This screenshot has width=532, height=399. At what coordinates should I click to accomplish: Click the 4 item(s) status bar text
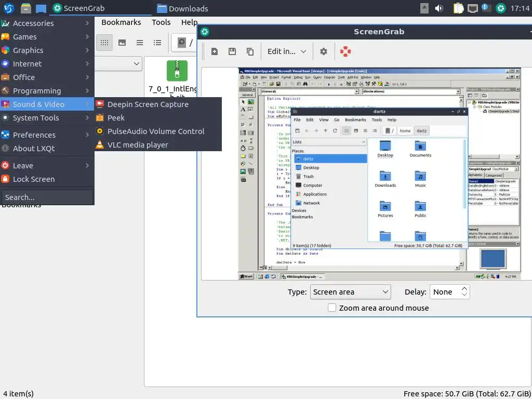click(x=18, y=394)
